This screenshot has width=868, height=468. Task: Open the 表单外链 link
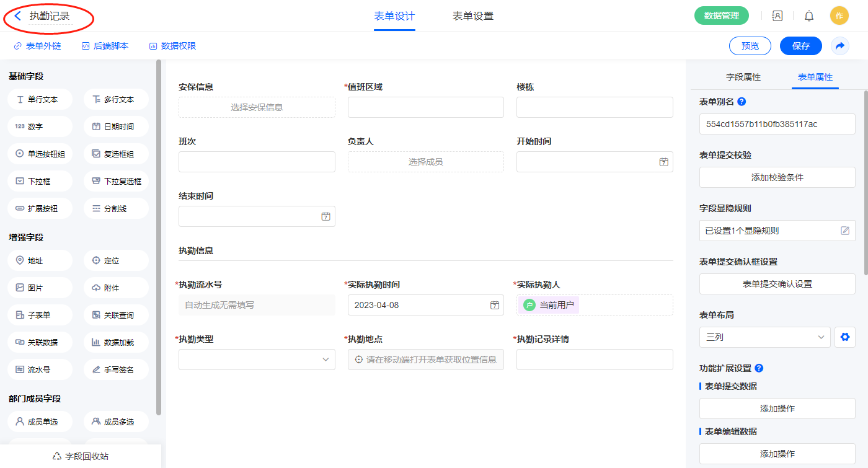pos(37,46)
